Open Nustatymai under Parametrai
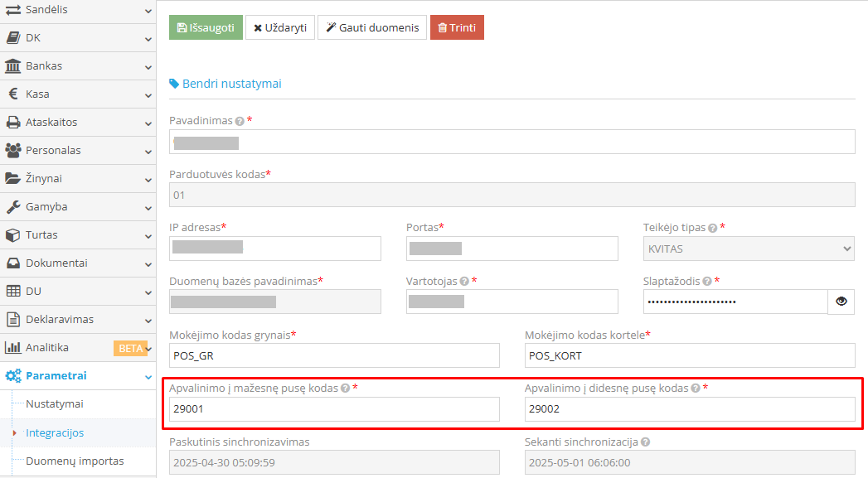Screen dimensions: 868x478 [55, 404]
